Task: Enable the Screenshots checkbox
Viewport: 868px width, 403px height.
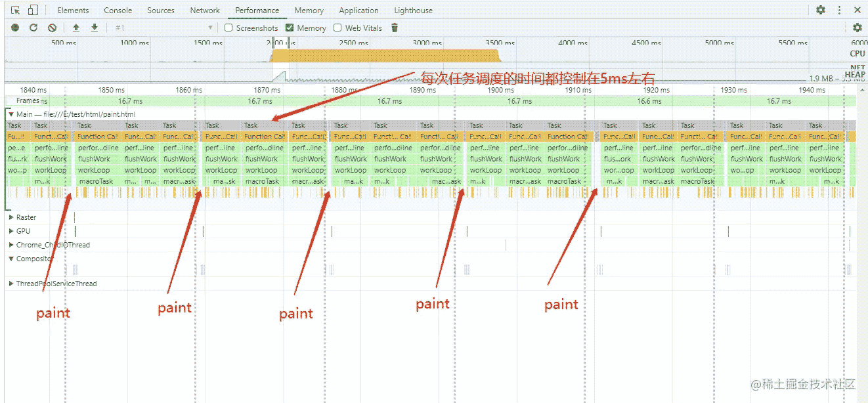Action: tap(229, 28)
